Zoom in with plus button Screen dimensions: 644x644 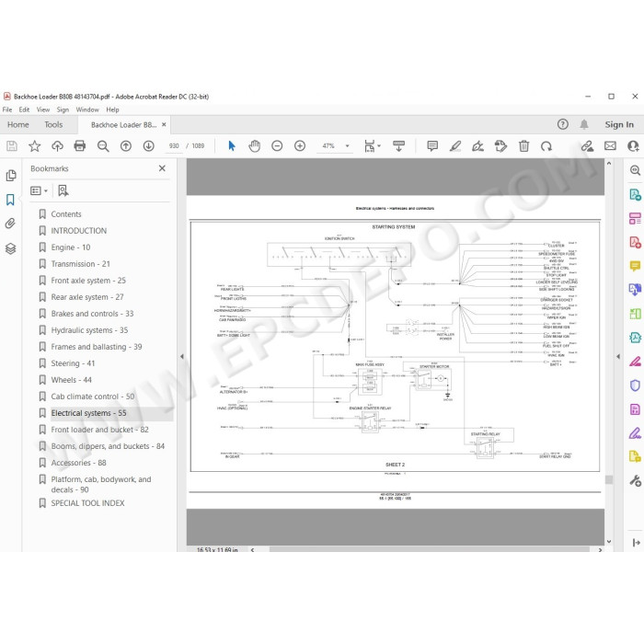point(300,145)
